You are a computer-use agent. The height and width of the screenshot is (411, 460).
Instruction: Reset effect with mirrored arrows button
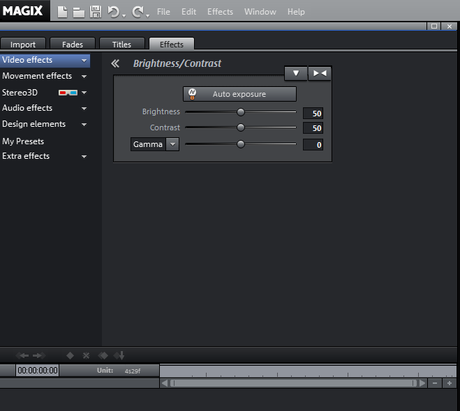pos(320,73)
